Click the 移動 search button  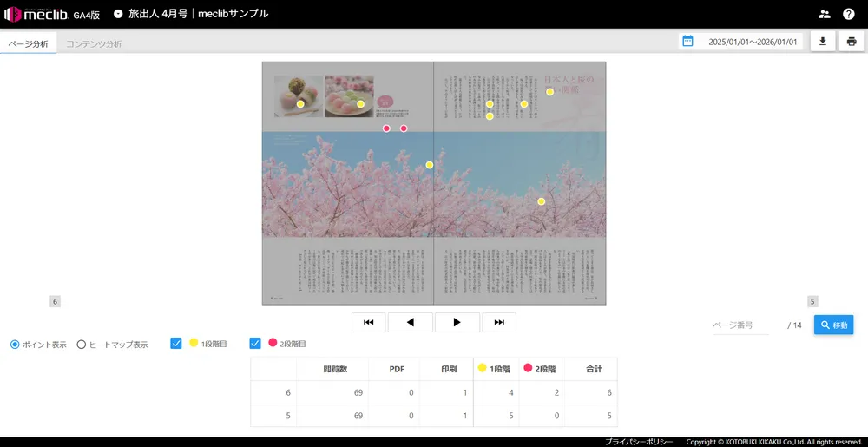click(833, 325)
